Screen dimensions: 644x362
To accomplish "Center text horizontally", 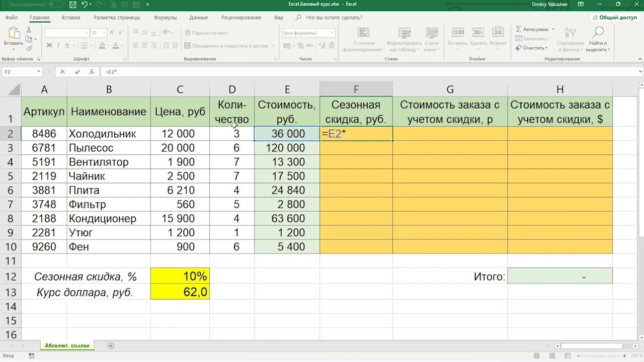I will [x=145, y=45].
